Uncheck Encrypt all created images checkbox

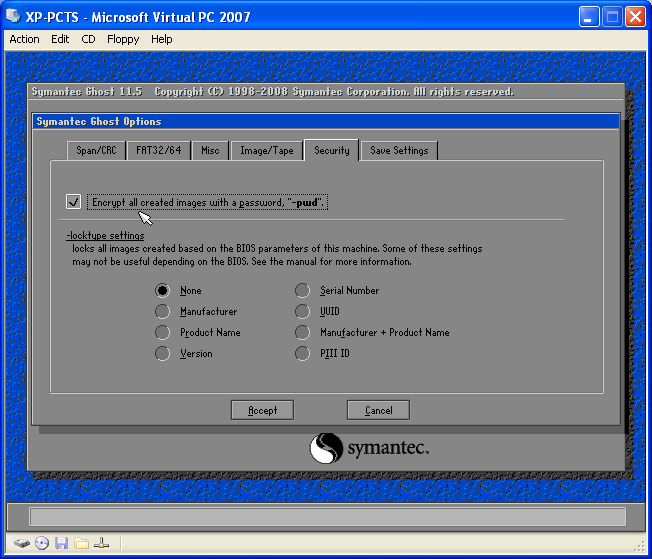pyautogui.click(x=74, y=202)
